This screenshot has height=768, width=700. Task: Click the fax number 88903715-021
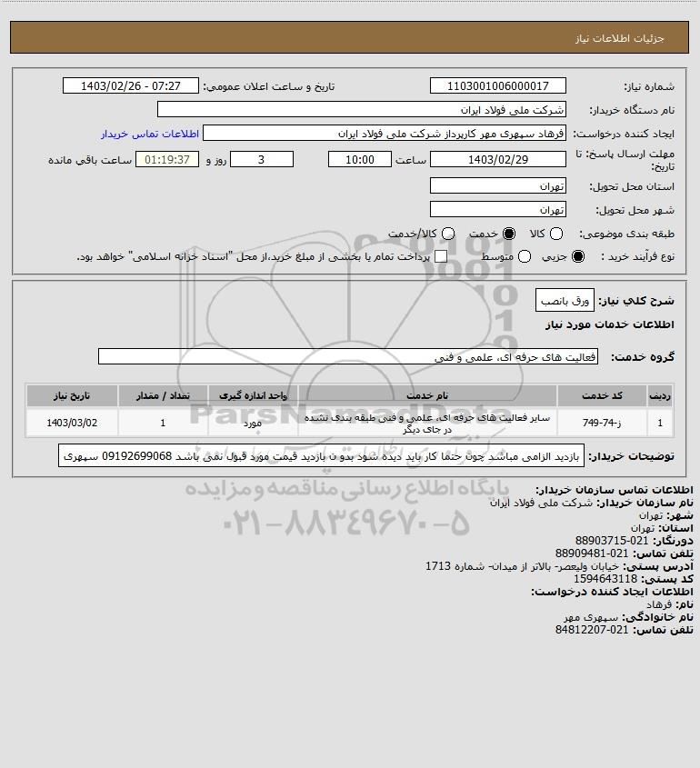[612, 541]
